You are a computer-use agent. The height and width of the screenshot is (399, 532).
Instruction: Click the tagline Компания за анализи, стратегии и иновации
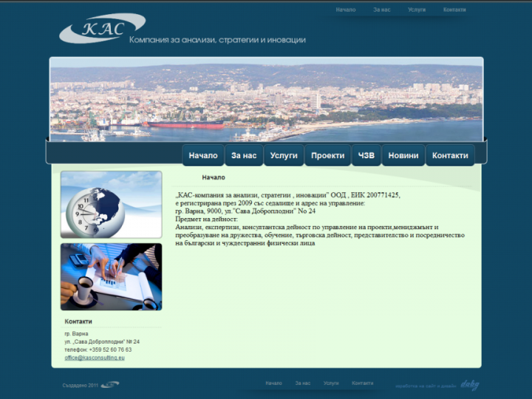(217, 40)
